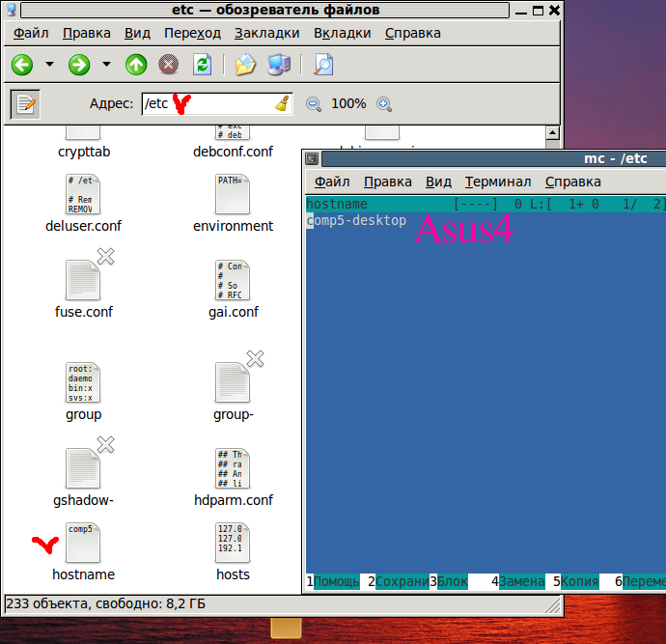Click the green Forward arrow button
This screenshot has width=666, height=644.
[79, 65]
